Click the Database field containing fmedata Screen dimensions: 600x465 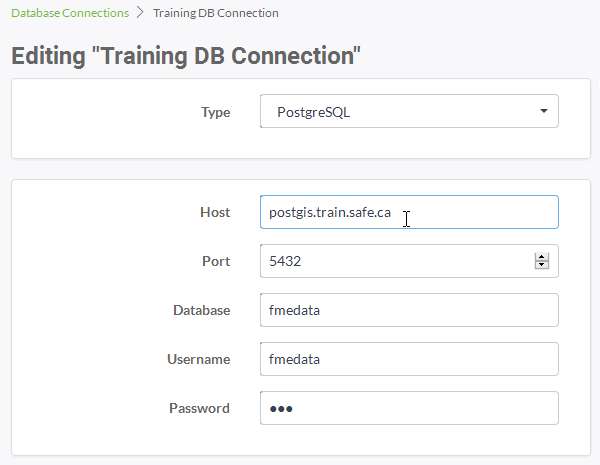(x=409, y=310)
